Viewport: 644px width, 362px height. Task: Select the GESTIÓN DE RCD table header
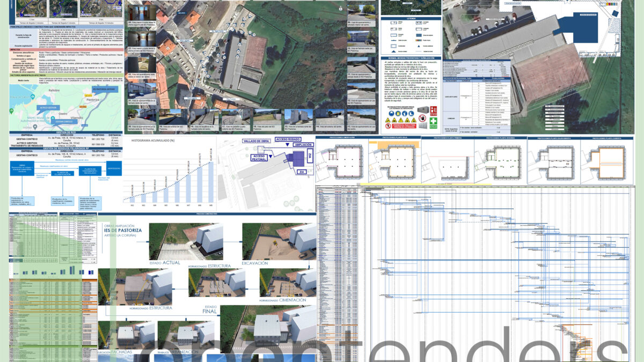[67, 133]
